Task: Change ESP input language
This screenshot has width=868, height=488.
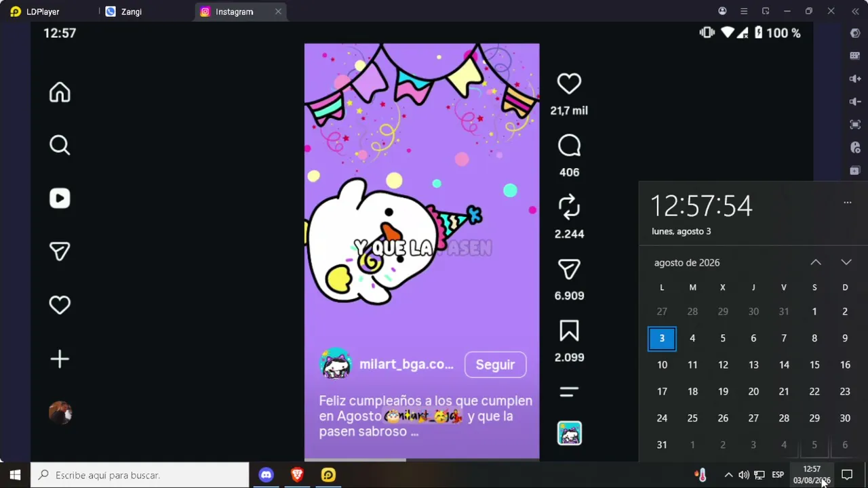Action: (x=778, y=474)
